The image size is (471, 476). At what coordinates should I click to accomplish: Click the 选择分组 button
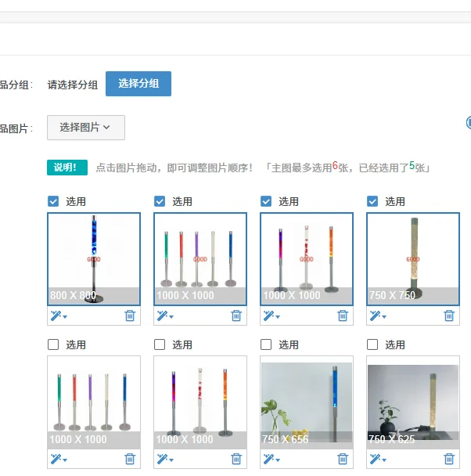(x=138, y=84)
